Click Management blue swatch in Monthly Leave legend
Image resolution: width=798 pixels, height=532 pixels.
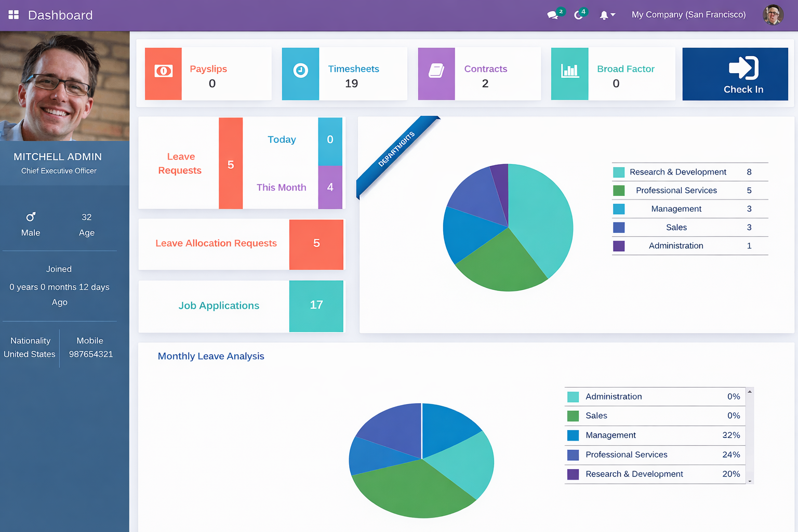point(573,435)
